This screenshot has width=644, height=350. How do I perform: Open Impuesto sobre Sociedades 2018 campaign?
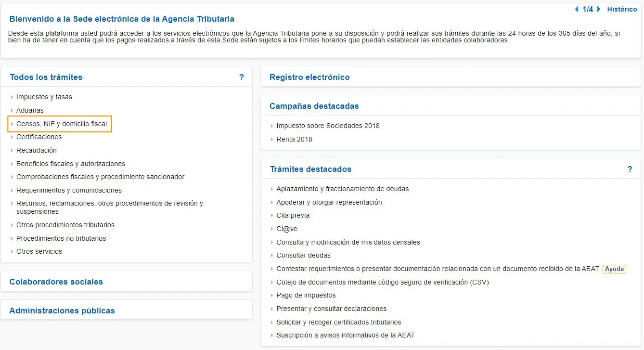point(328,126)
